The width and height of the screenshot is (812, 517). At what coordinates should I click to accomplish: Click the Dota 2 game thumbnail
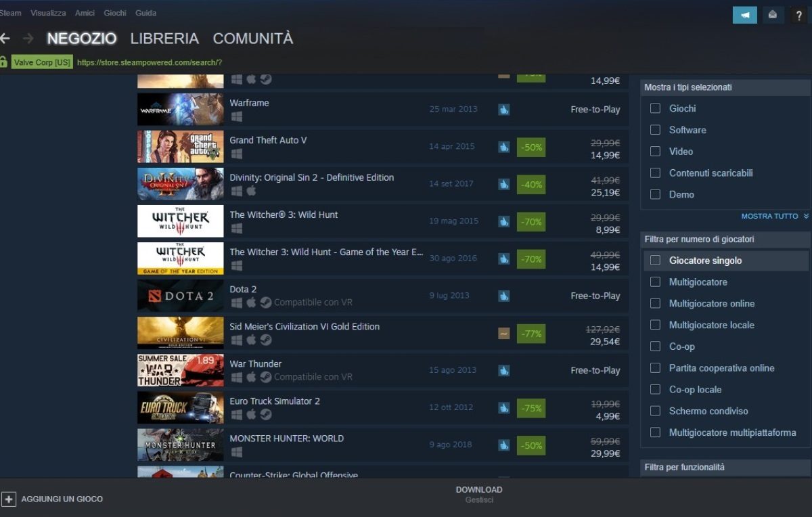click(x=180, y=296)
